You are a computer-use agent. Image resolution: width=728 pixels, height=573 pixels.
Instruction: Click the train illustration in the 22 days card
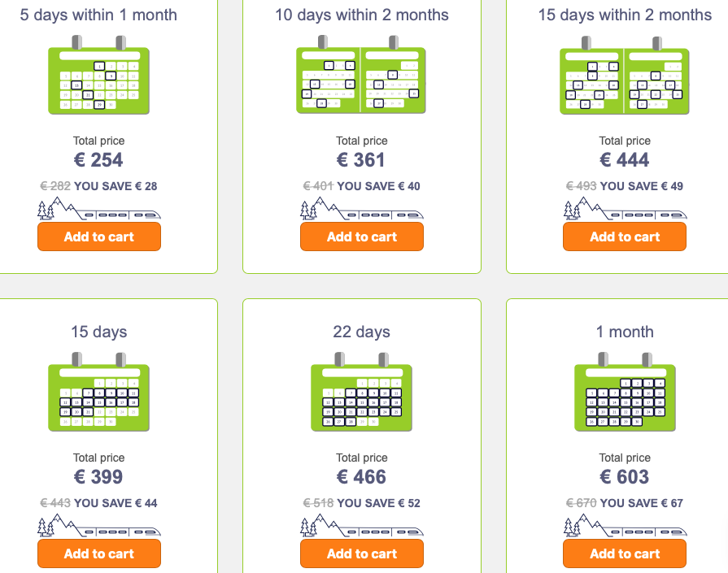tap(362, 525)
